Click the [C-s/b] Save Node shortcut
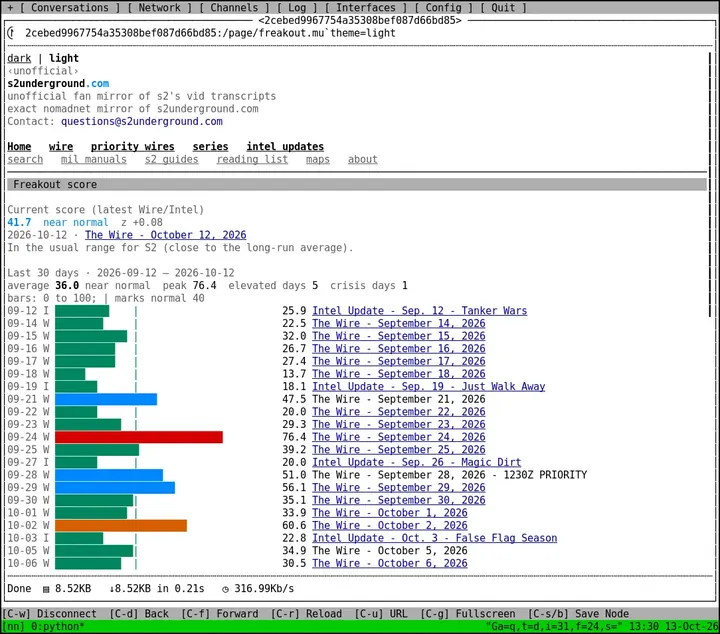 click(578, 614)
